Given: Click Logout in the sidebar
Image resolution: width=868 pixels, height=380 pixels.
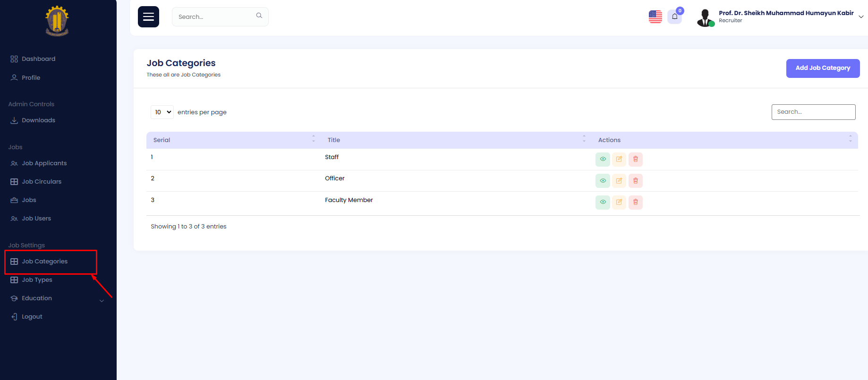Looking at the screenshot, I should (32, 317).
